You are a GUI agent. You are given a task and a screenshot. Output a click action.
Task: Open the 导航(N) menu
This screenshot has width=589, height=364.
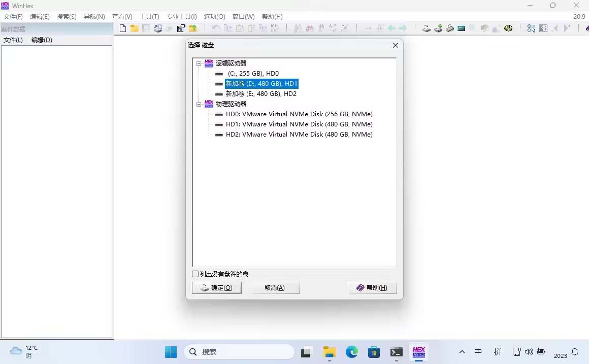(x=94, y=17)
